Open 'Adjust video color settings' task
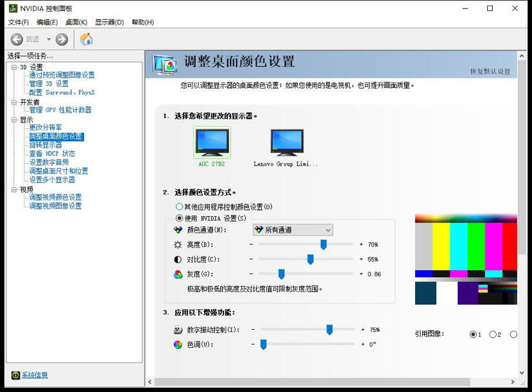The image size is (532, 392). pyautogui.click(x=55, y=198)
